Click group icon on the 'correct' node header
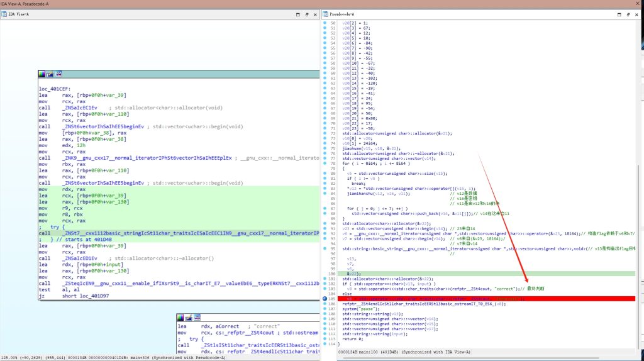Image resolution: width=644 pixels, height=361 pixels. 197,318
